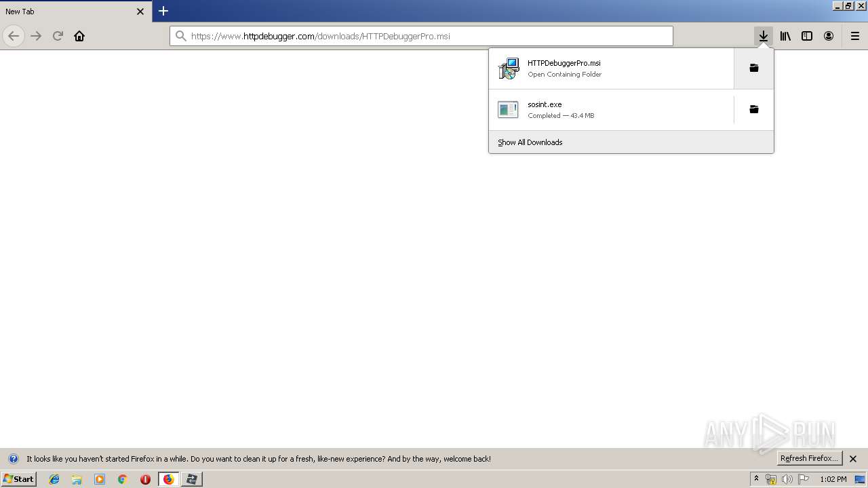Reload the current page
868x488 pixels.
[x=58, y=36]
